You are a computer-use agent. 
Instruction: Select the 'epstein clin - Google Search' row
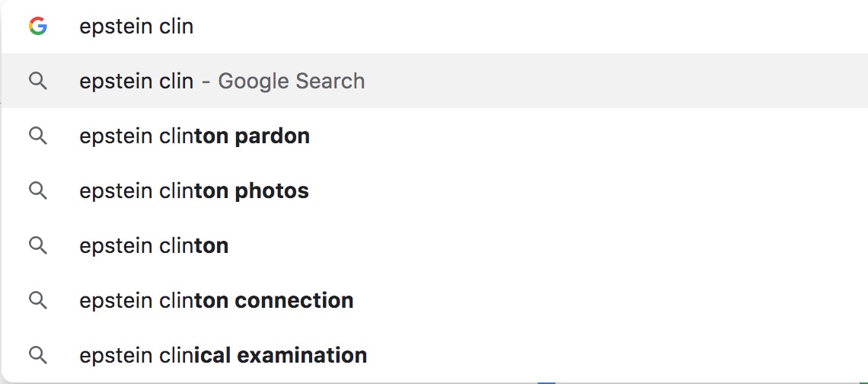tap(434, 81)
